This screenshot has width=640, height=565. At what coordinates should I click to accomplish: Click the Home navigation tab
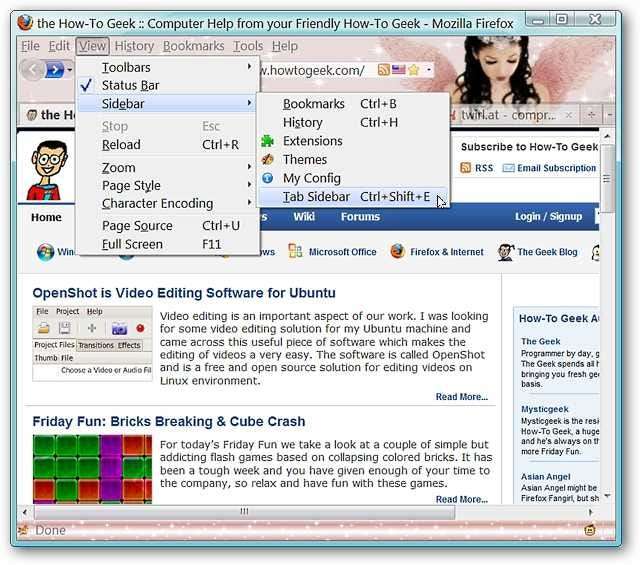46,217
